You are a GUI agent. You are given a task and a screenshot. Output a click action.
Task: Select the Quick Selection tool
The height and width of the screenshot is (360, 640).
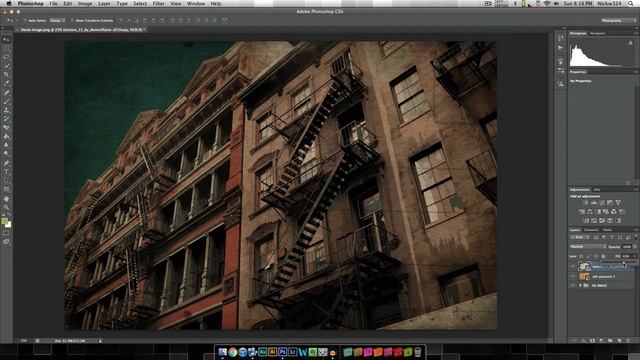coord(6,66)
